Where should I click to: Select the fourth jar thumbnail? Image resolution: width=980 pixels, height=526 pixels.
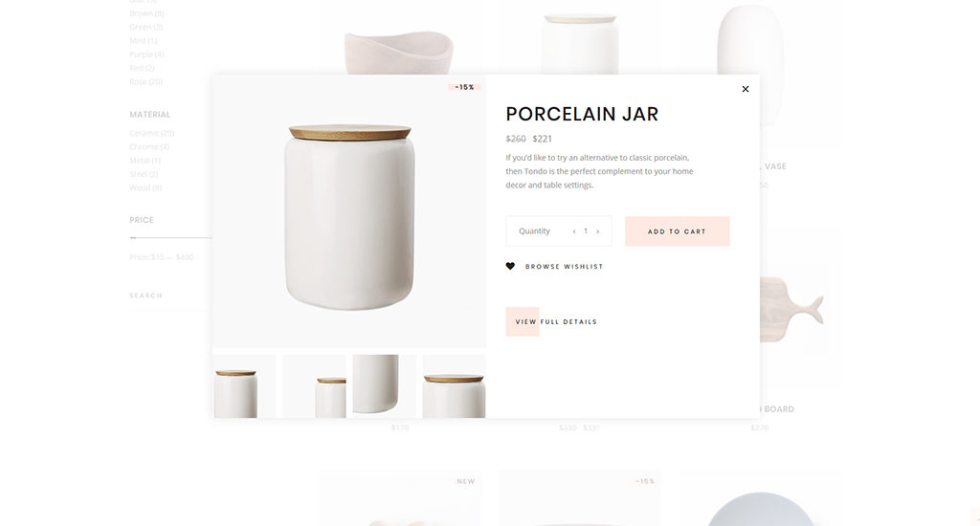[455, 386]
